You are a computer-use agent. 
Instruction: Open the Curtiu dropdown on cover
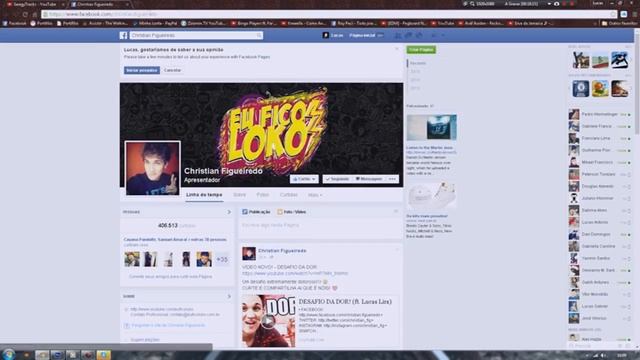pos(304,179)
